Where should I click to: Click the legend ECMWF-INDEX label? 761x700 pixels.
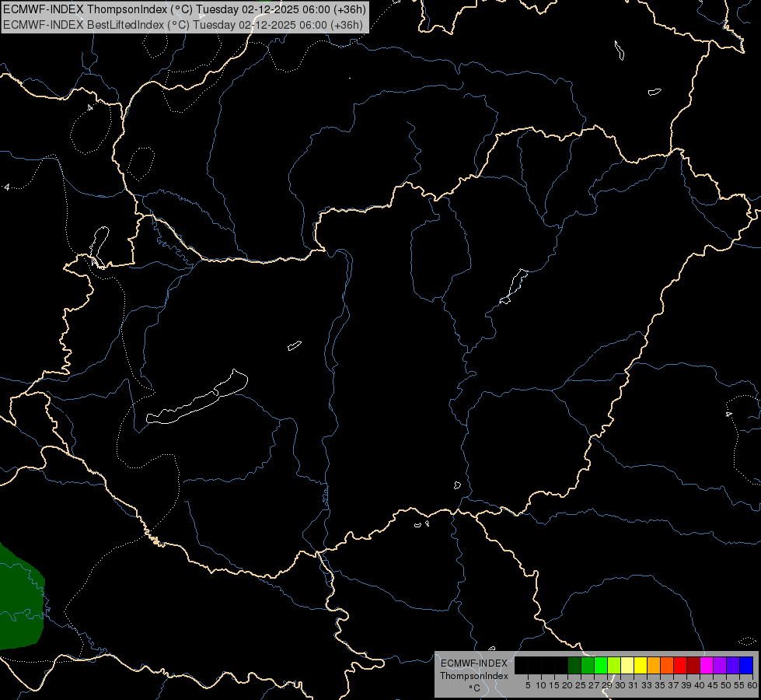coord(474,663)
